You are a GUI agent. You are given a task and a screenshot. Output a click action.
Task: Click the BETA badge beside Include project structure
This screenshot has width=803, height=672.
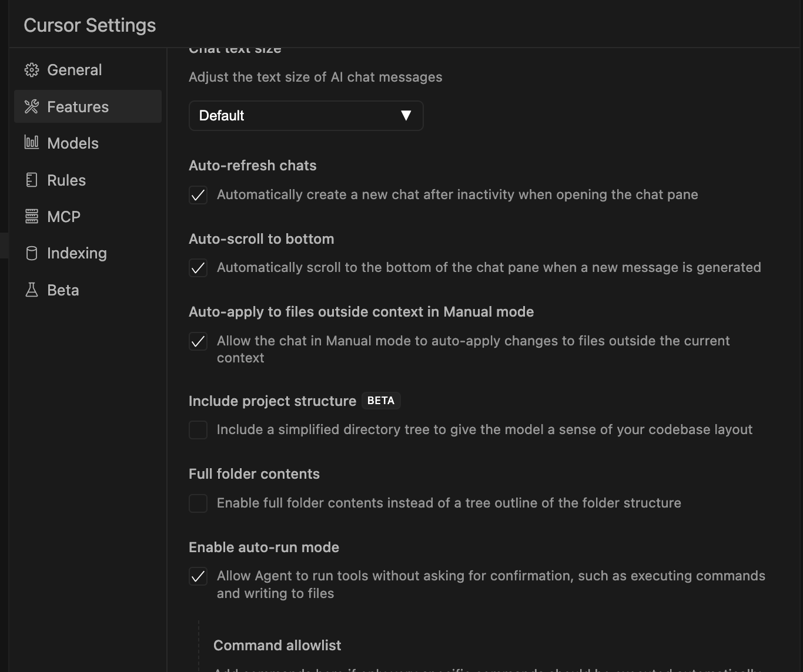[381, 401]
